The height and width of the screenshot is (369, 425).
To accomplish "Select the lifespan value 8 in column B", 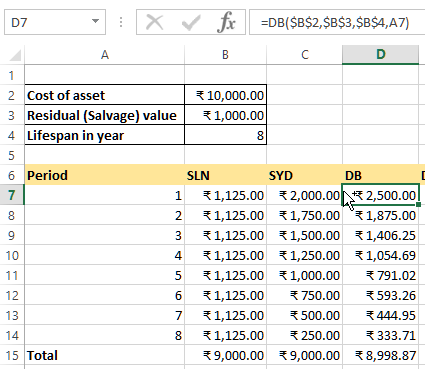I will (x=225, y=135).
